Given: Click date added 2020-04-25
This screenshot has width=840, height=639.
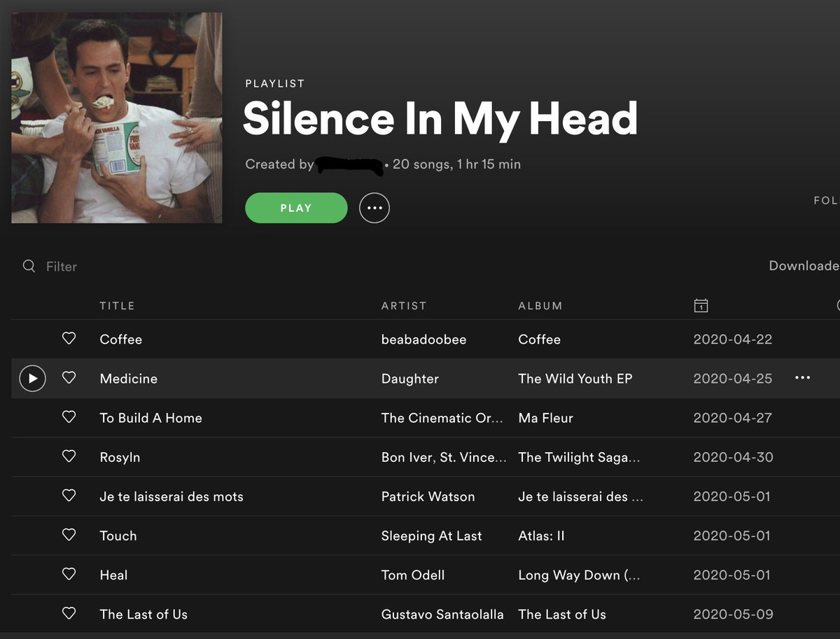Looking at the screenshot, I should coord(733,379).
